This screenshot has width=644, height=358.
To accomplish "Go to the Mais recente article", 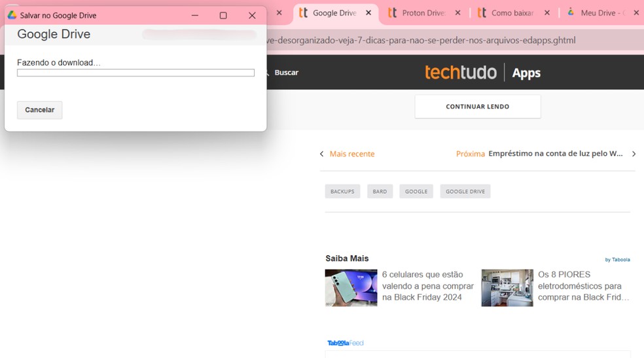I will point(352,154).
